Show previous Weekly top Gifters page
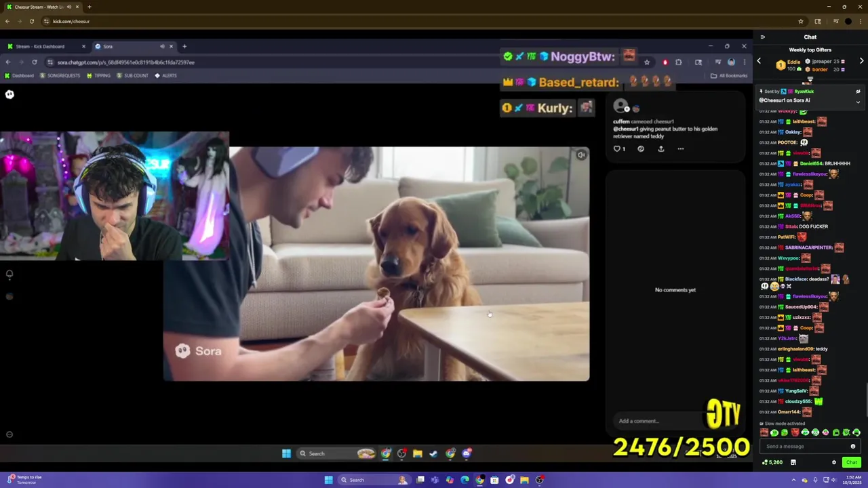Viewport: 868px width, 488px height. point(759,61)
